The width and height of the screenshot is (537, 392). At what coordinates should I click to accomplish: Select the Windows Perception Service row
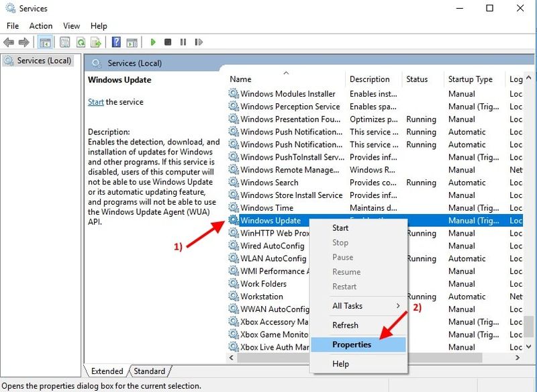[375, 107]
